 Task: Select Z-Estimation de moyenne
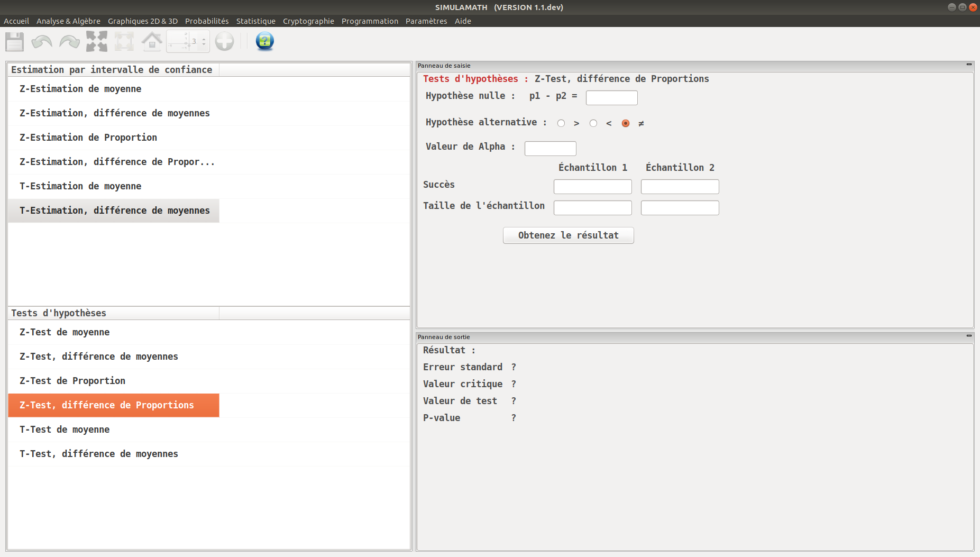114,89
